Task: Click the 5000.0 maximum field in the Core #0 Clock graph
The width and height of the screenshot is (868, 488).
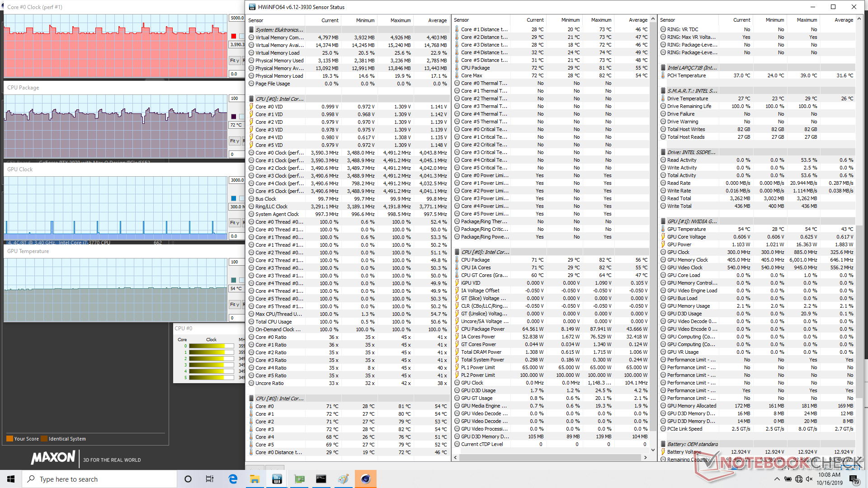Action: point(237,18)
